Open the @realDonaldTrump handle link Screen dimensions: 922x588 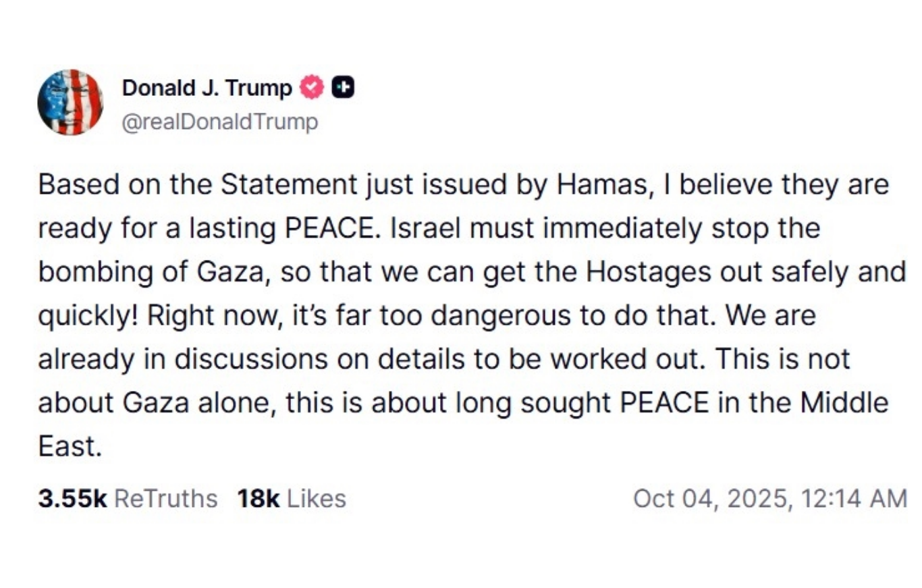(x=219, y=122)
